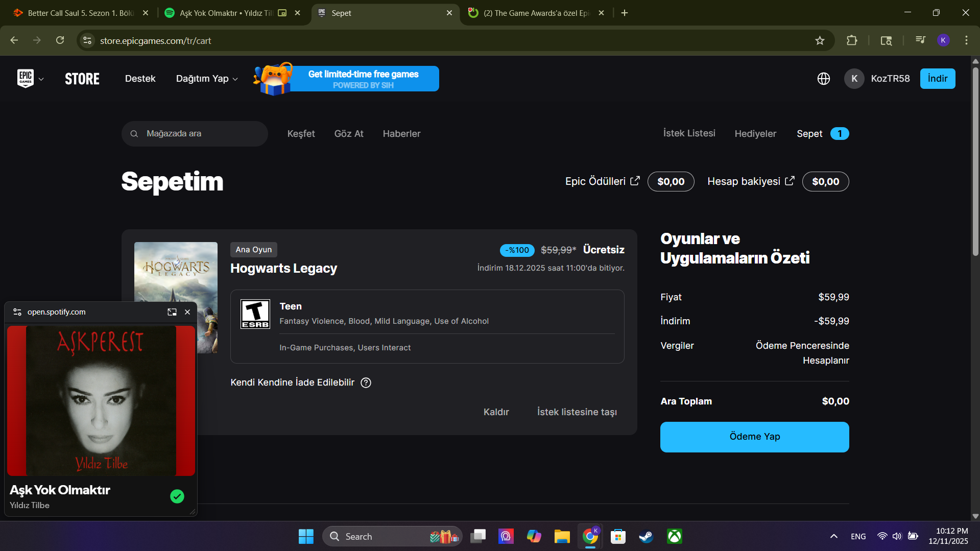Open the Windows Start menu

pos(306,537)
